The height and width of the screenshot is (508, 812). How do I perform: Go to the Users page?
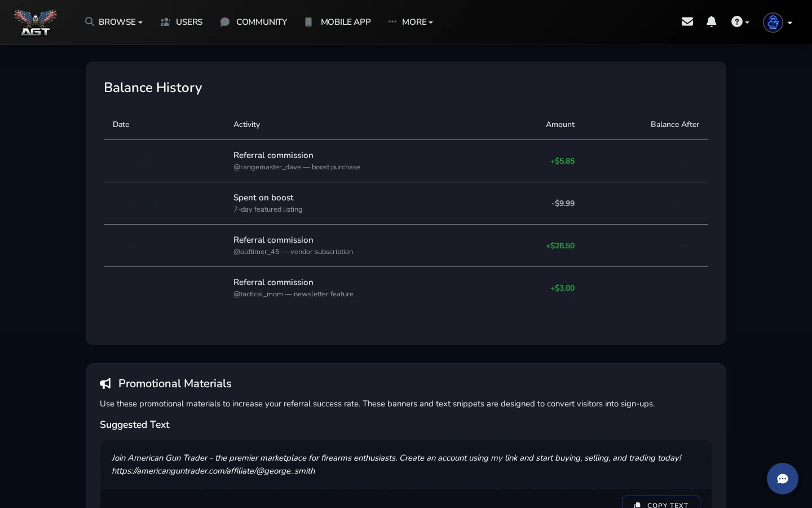pyautogui.click(x=182, y=22)
